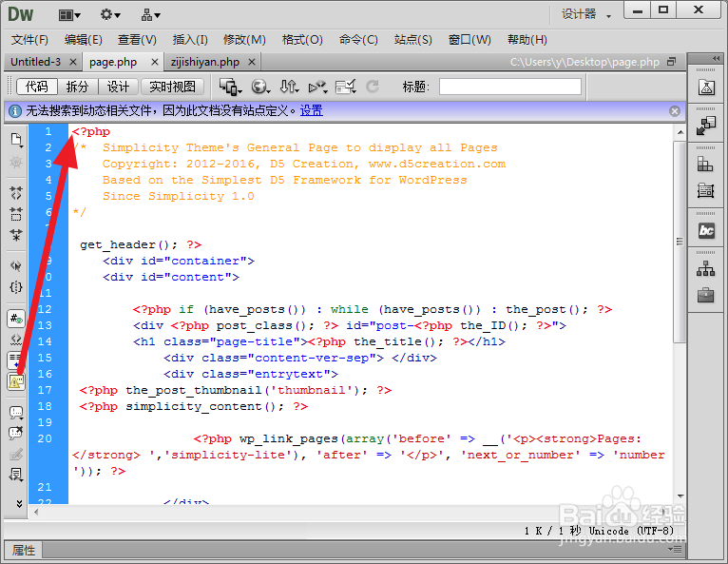Open the W3C Validation dropdown

click(x=318, y=87)
